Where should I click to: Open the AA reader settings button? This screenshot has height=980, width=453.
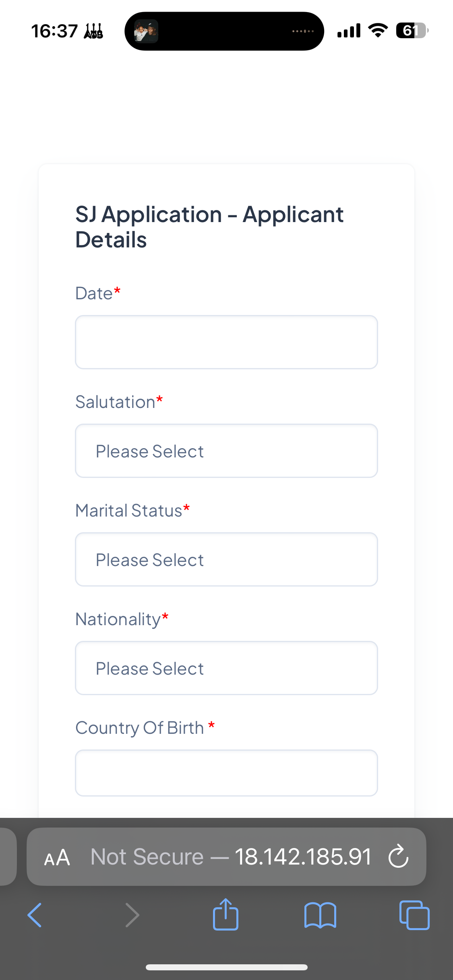57,857
